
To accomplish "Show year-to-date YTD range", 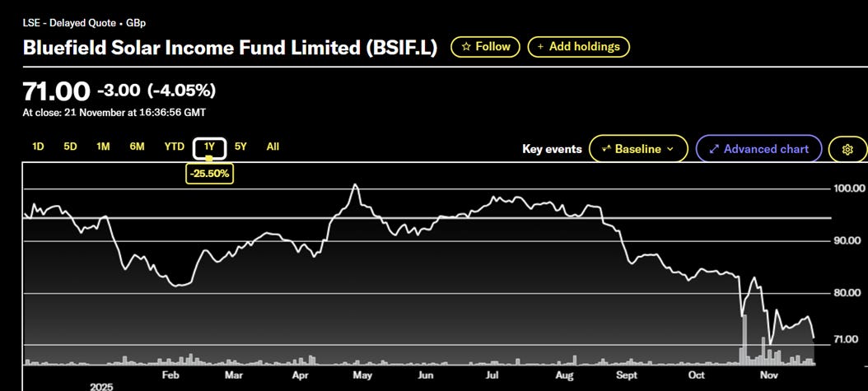I will (174, 147).
